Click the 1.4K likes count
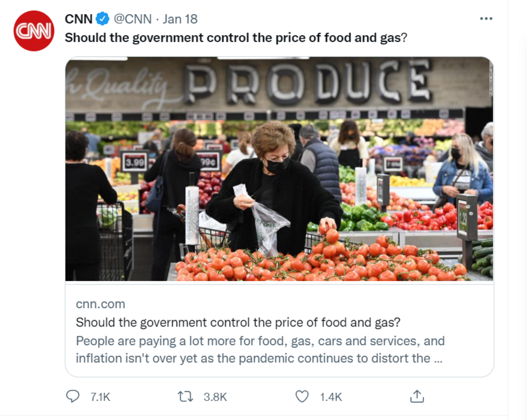Image resolution: width=527 pixels, height=420 pixels. pos(331,397)
